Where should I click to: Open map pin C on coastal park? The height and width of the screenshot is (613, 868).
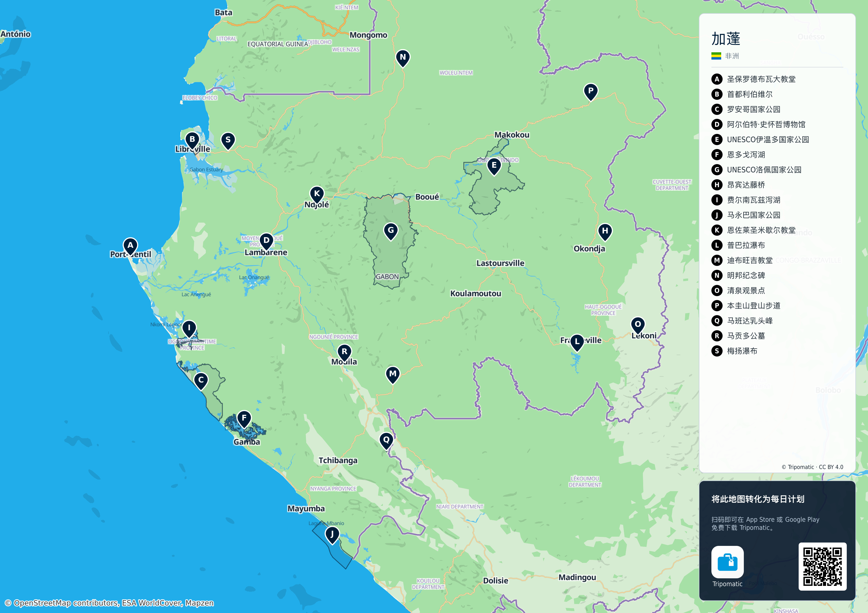click(201, 381)
